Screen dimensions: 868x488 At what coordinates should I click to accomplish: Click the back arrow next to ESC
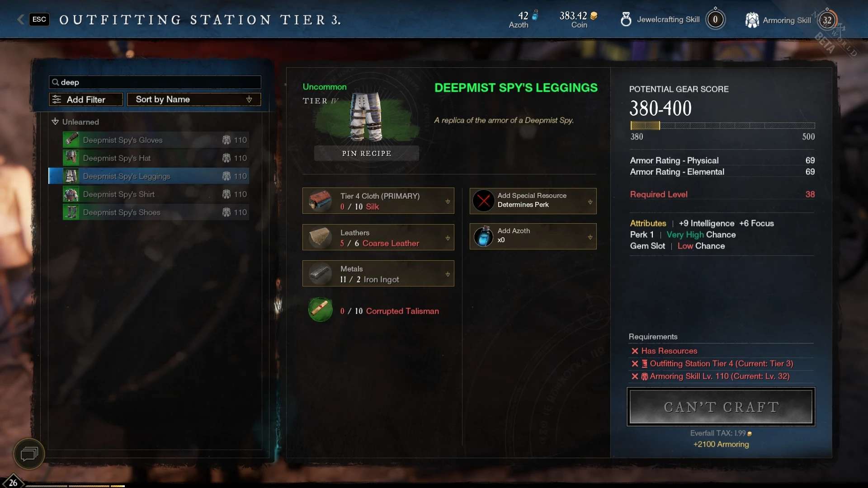(20, 19)
